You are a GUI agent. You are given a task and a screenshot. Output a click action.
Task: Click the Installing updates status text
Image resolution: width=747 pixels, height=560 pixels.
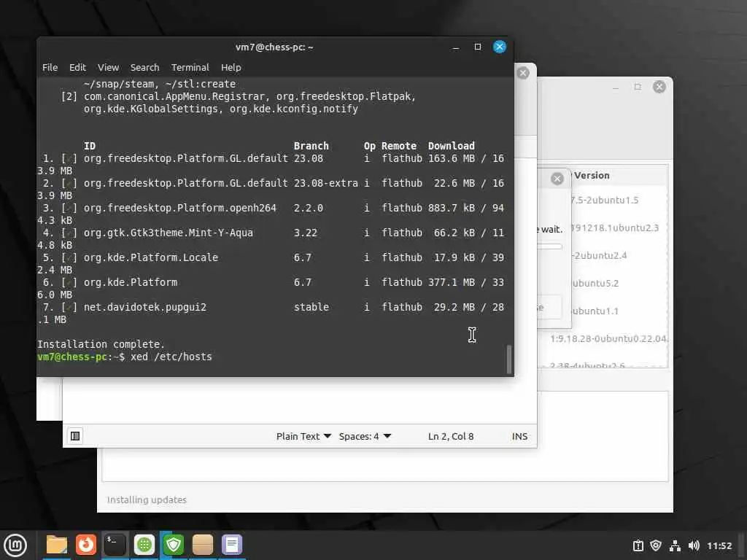(147, 499)
